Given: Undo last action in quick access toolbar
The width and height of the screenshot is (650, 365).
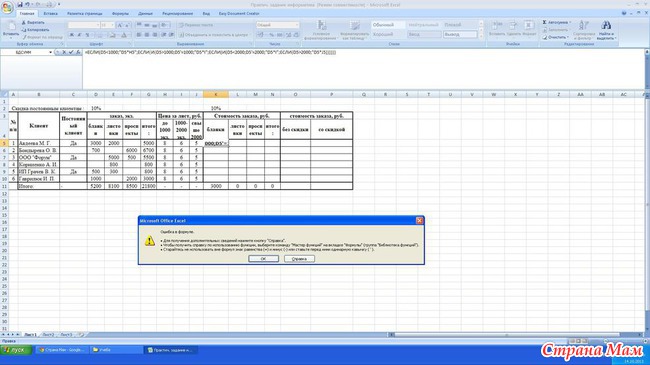Looking at the screenshot, I should 27,5.
